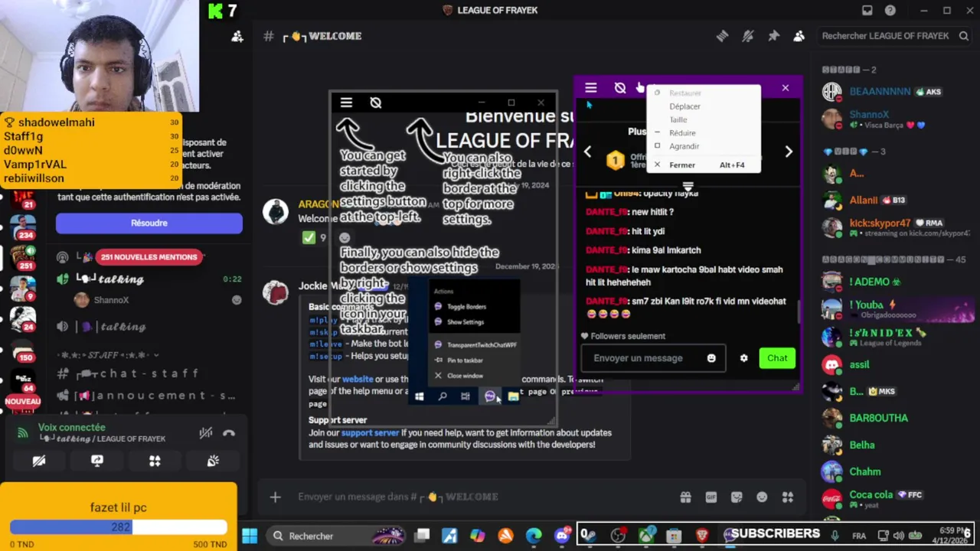Open soundboard button in voice panel
Screen dimensions: 980x551
[213, 461]
